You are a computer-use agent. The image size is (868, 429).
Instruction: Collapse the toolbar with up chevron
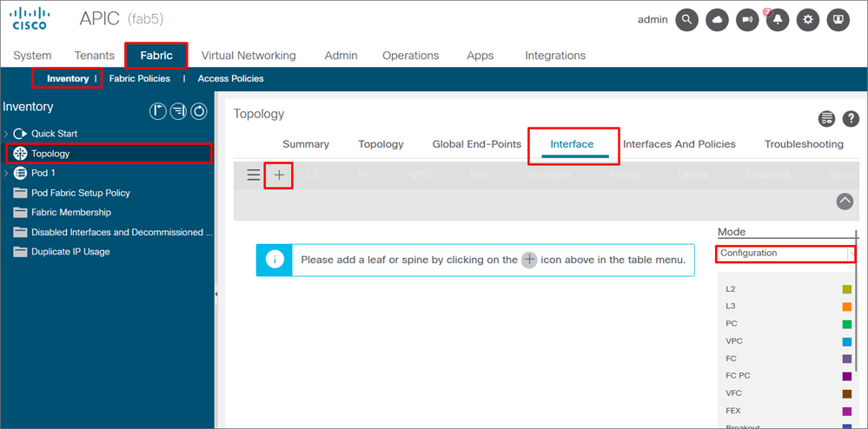(845, 201)
